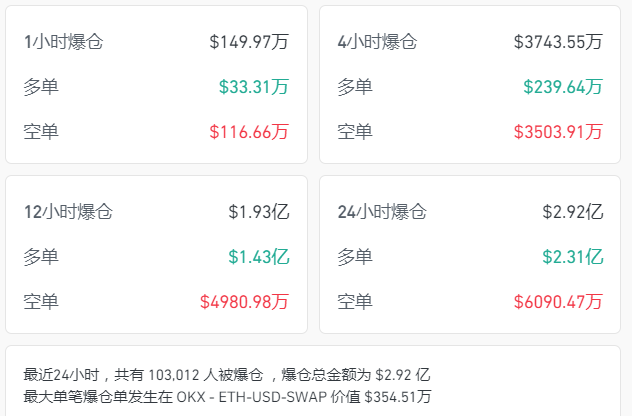Select the $3503.91万 short liquidation value
Viewport: 632px width, 416px height.
click(x=558, y=132)
